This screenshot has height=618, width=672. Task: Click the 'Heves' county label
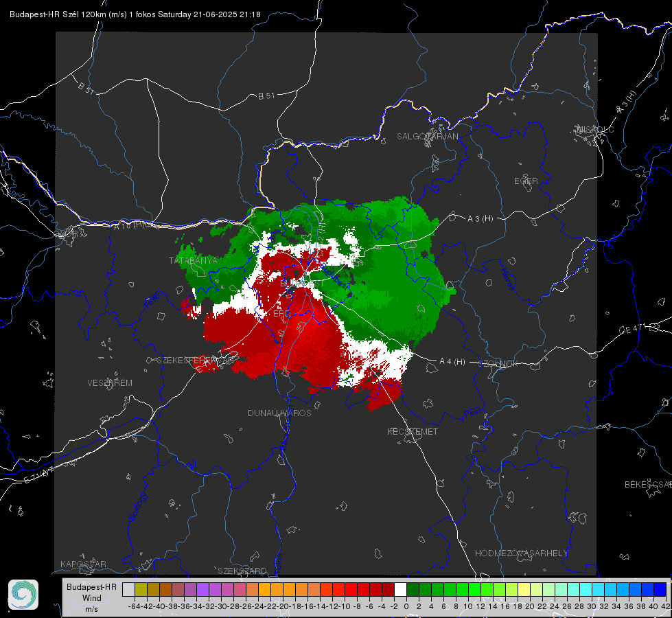[x=507, y=279]
